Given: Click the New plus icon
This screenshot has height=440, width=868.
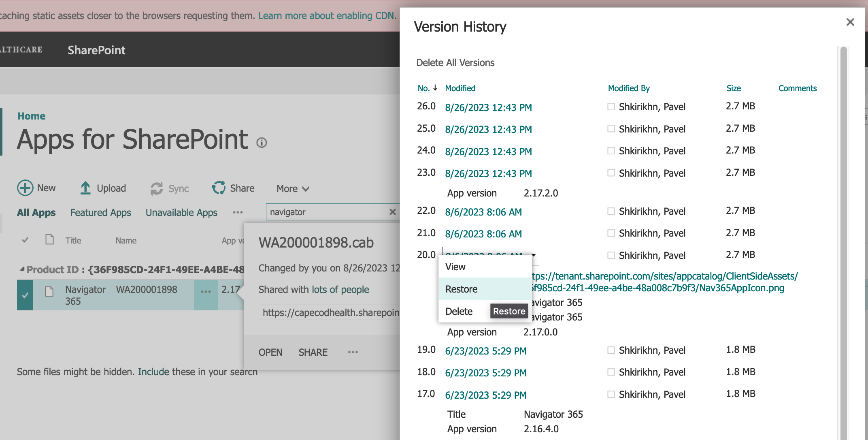Looking at the screenshot, I should [25, 188].
